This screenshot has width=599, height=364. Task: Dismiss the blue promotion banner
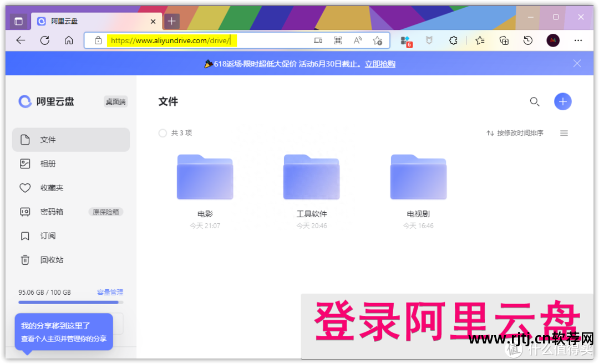point(577,64)
